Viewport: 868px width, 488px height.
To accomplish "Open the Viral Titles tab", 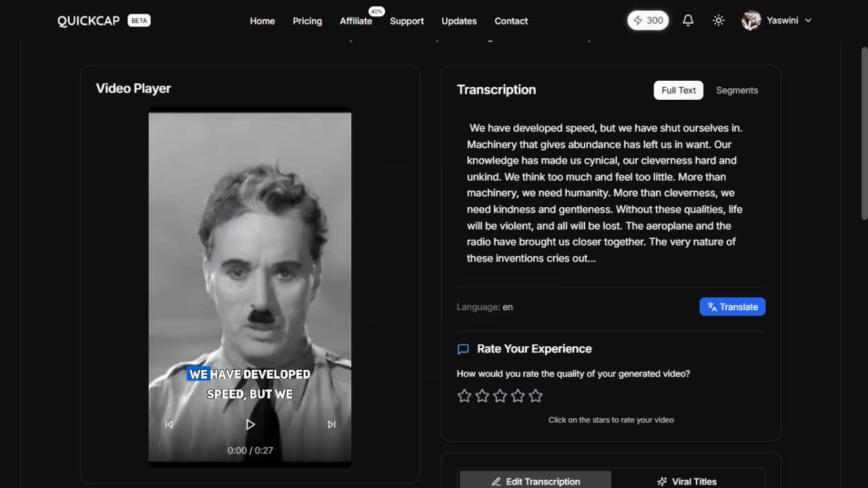I will click(687, 481).
